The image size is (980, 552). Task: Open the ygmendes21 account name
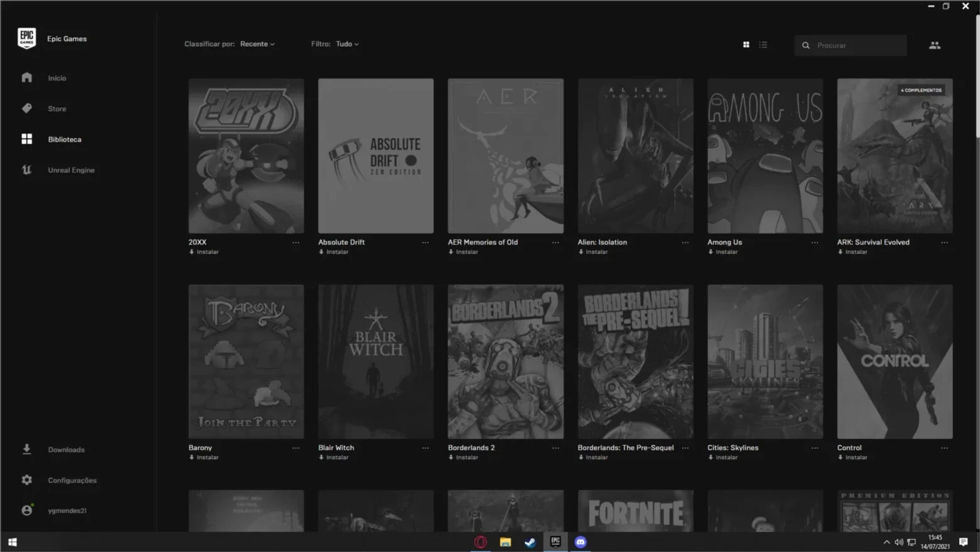(x=67, y=511)
